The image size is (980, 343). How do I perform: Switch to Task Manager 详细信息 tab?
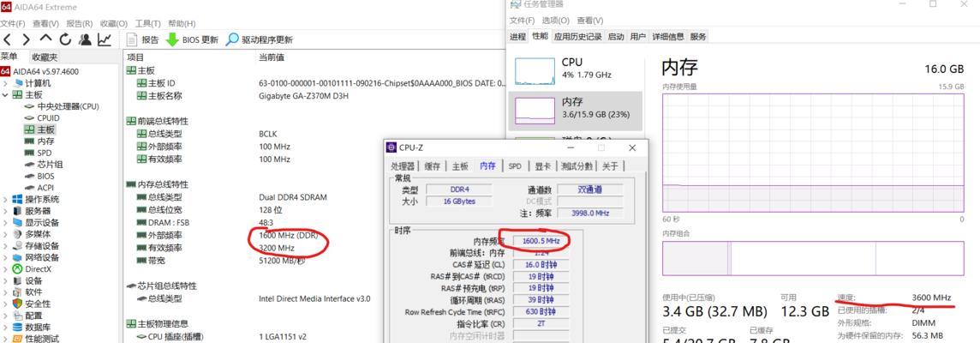pos(668,36)
